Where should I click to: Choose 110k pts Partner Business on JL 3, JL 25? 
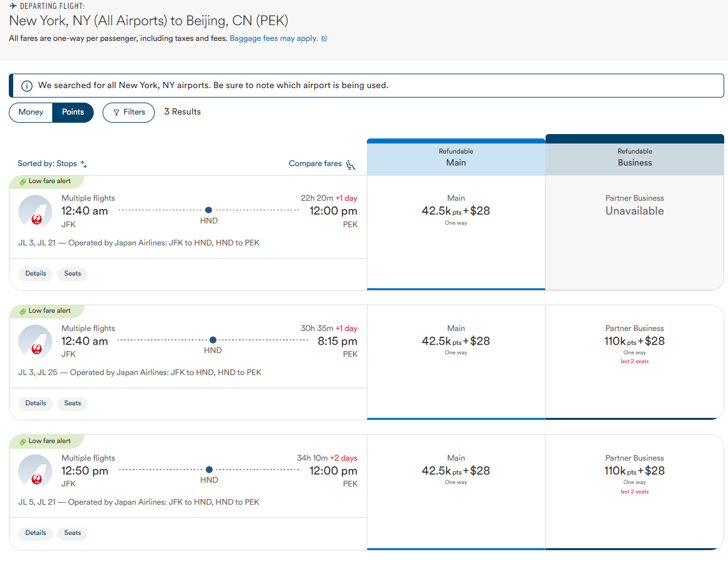(634, 342)
